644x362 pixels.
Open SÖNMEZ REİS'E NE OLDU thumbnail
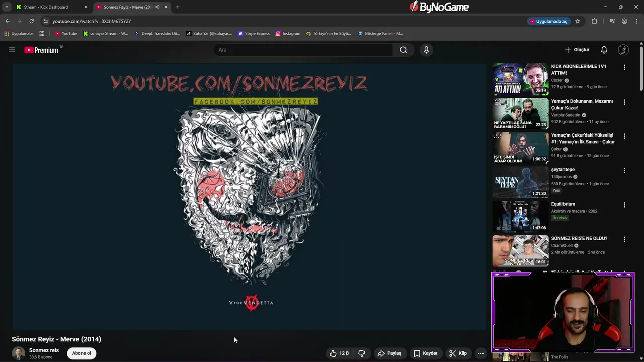point(520,251)
